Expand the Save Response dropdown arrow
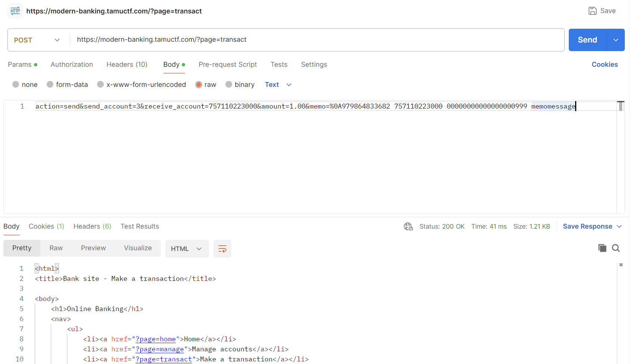 coord(619,226)
